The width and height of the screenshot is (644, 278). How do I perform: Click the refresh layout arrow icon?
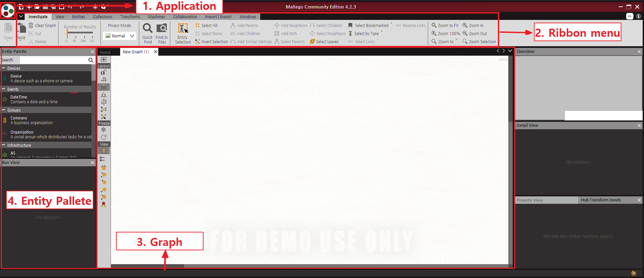coord(104,137)
